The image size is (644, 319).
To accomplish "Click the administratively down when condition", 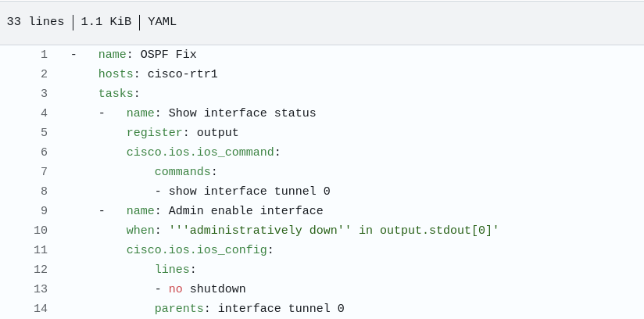I will [334, 231].
